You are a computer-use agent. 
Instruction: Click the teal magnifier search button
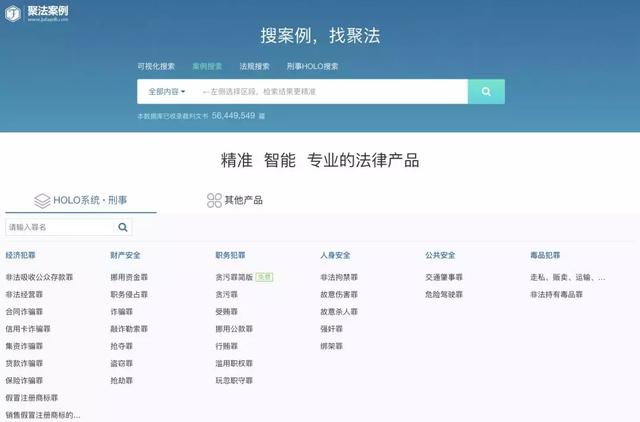(x=486, y=91)
